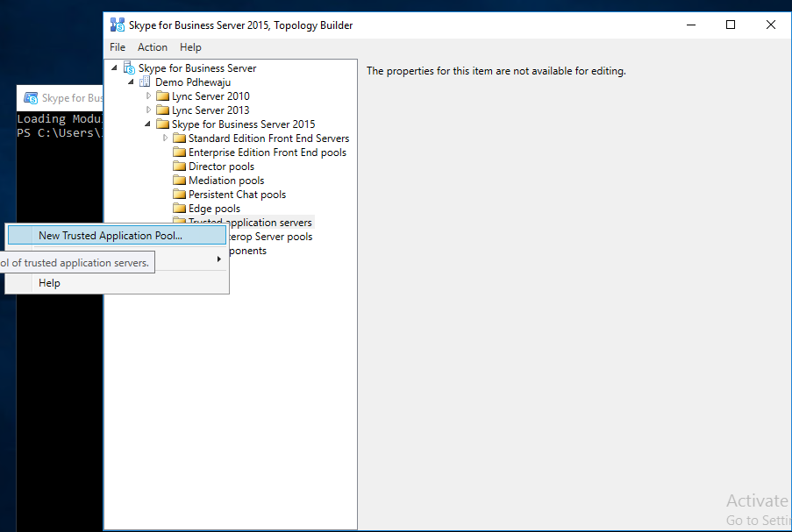
Task: Click the Skype for Business Server root icon
Action: coord(129,68)
